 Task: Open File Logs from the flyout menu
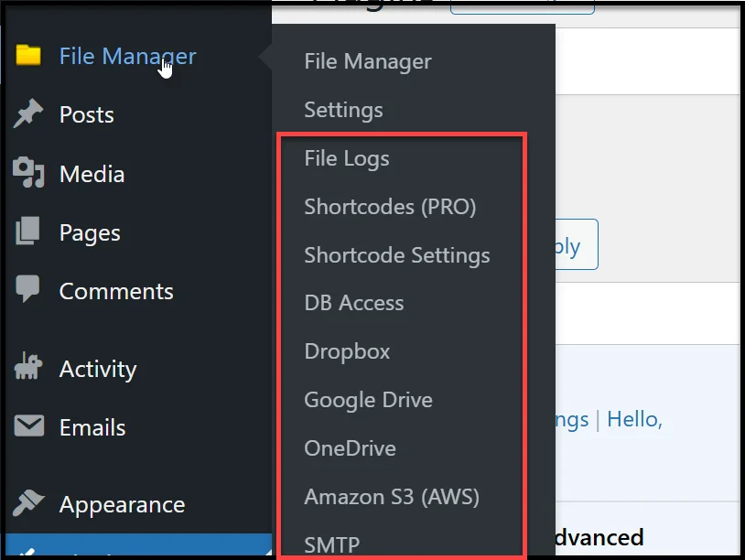pos(346,157)
